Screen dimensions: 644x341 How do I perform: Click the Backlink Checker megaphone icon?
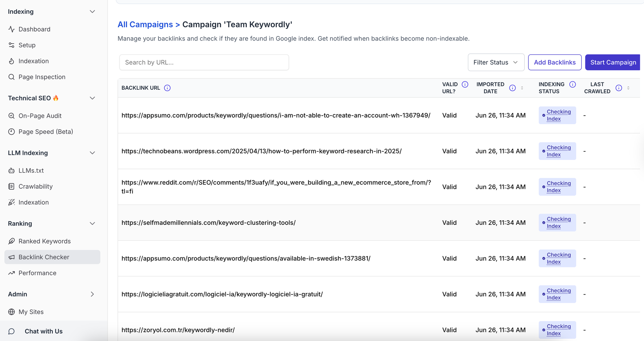click(12, 257)
